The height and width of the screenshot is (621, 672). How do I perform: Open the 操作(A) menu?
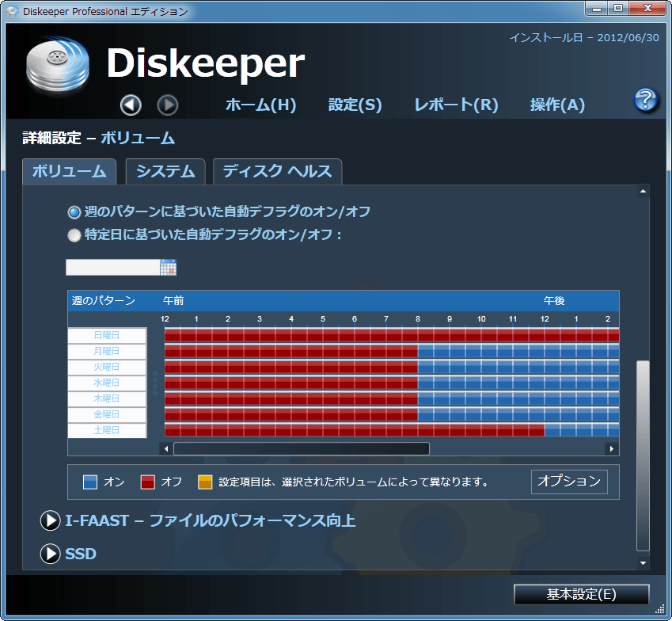(557, 105)
